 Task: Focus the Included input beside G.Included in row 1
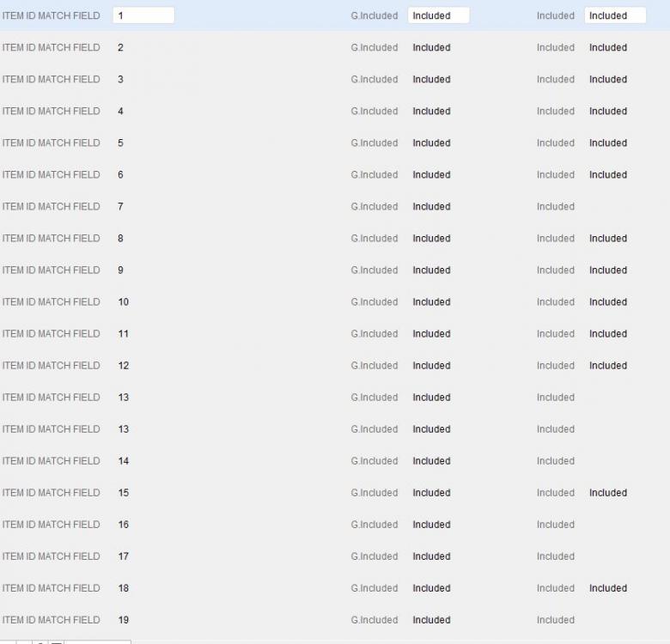click(438, 15)
